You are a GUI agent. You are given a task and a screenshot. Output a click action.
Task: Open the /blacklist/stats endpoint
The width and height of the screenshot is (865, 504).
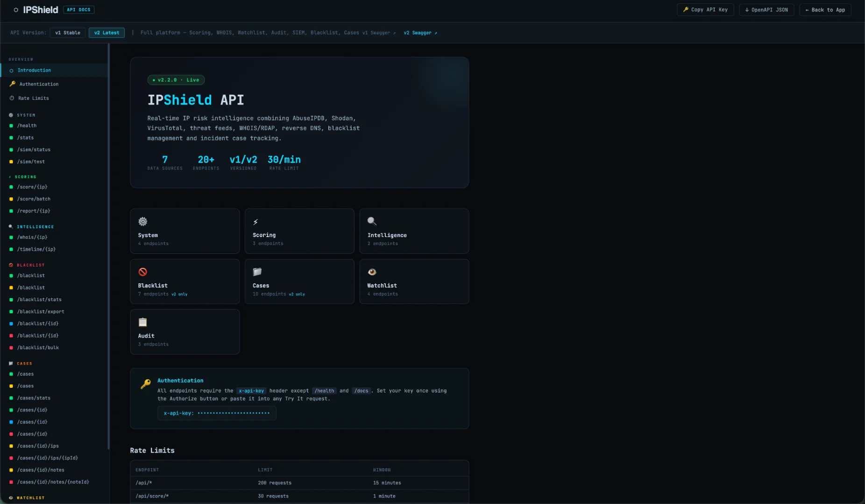(54, 300)
